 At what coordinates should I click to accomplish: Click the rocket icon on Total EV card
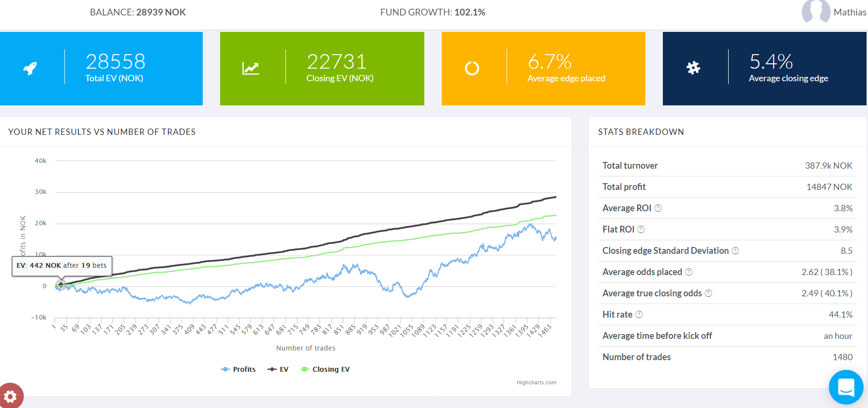click(x=30, y=68)
